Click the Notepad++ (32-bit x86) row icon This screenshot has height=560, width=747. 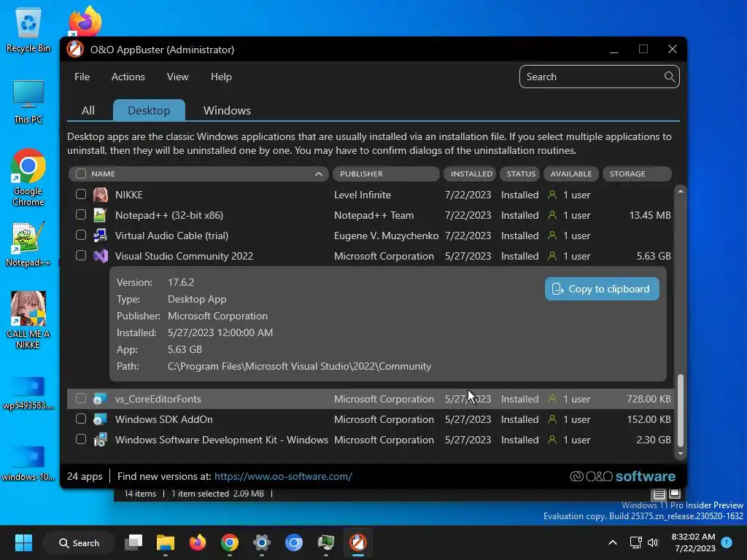pyautogui.click(x=100, y=215)
